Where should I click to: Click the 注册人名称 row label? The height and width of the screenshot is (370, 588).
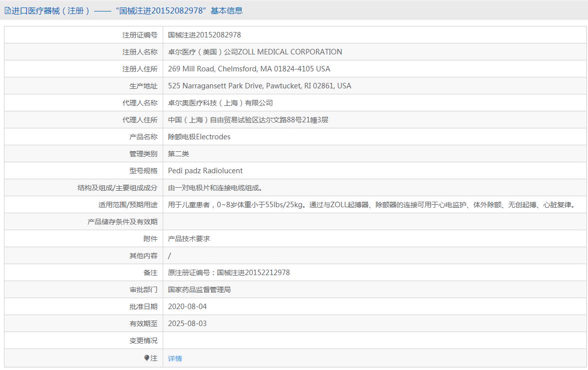coord(140,52)
